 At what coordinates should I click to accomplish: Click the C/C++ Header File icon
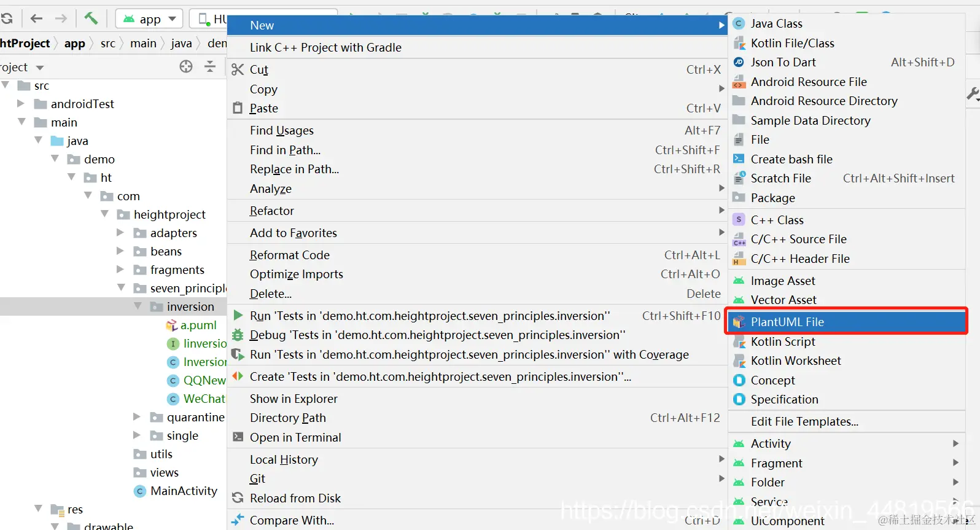(x=739, y=259)
